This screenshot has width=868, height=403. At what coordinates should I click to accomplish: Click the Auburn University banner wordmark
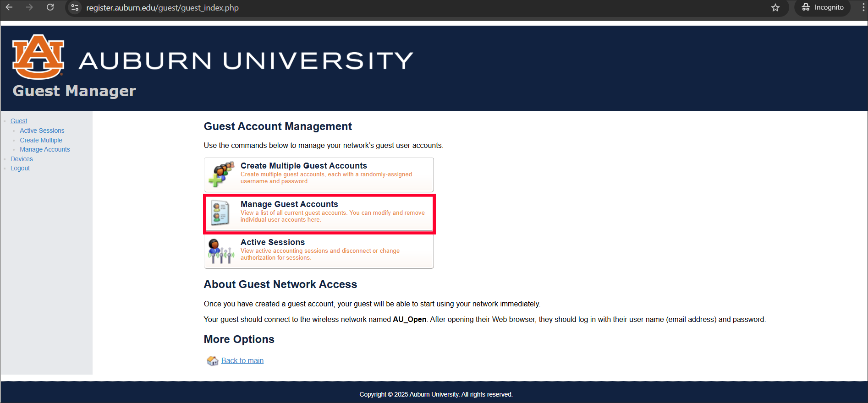coord(246,60)
